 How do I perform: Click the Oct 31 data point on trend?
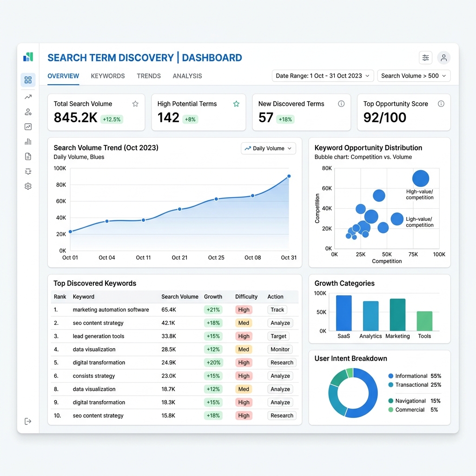(289, 176)
